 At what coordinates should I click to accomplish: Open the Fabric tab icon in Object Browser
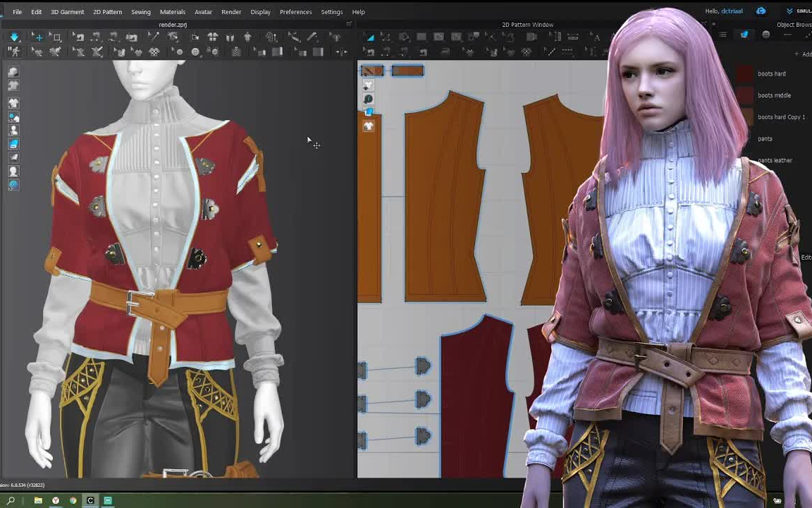(744, 35)
